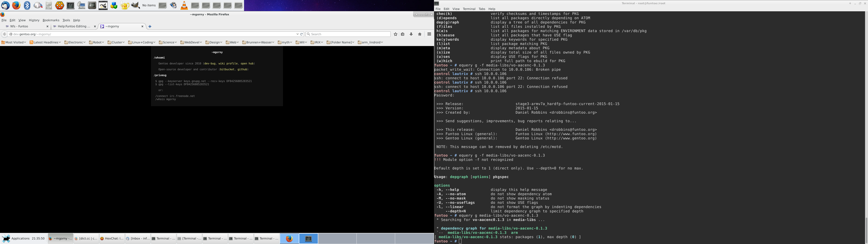Open the github link on page
This screenshot has width=868, height=244.
[242, 69]
